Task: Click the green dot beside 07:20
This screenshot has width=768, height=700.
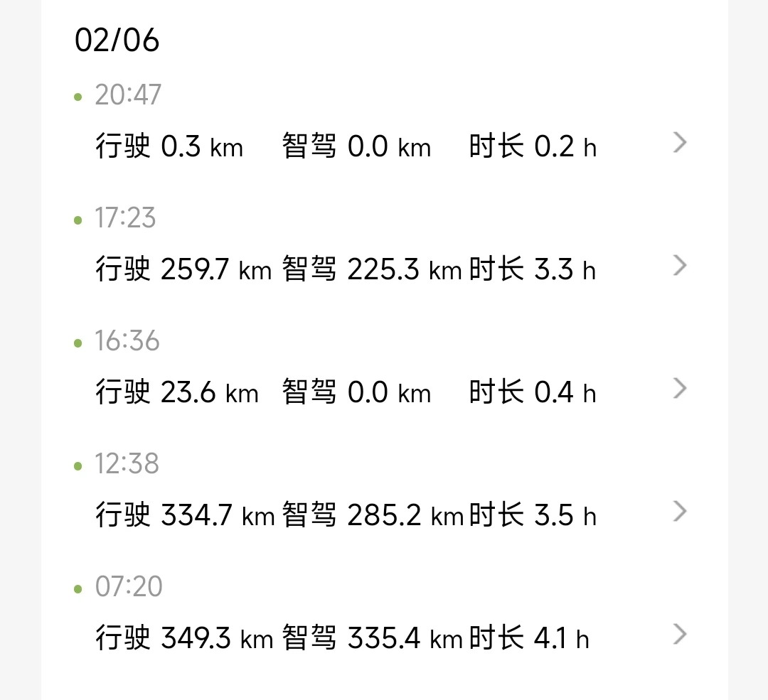Action: [78, 589]
